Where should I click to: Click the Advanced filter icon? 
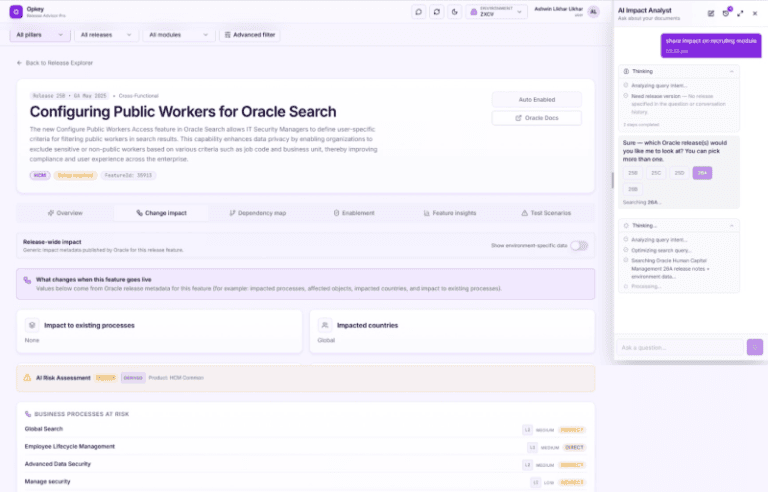click(x=228, y=35)
